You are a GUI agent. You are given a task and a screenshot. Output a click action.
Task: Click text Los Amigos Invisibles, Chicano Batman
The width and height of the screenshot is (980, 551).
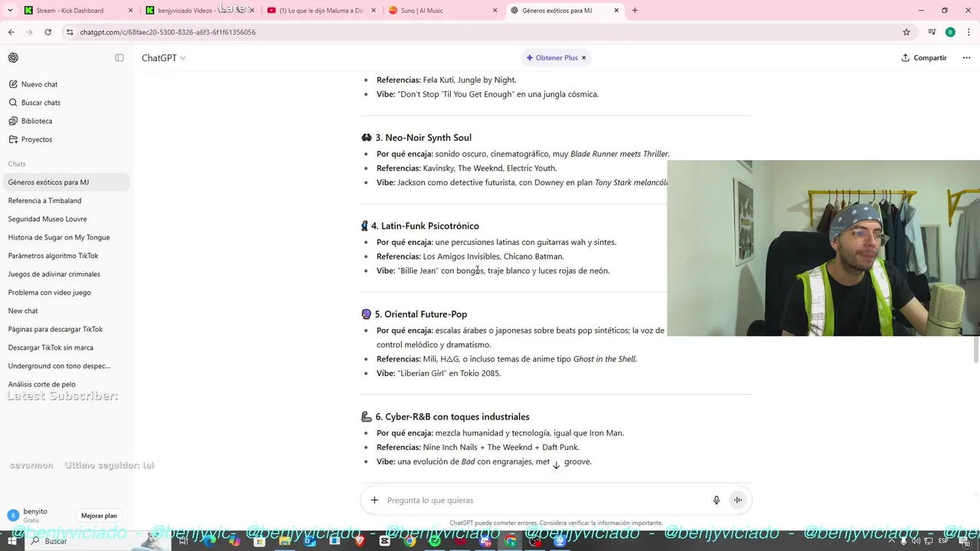tap(493, 256)
